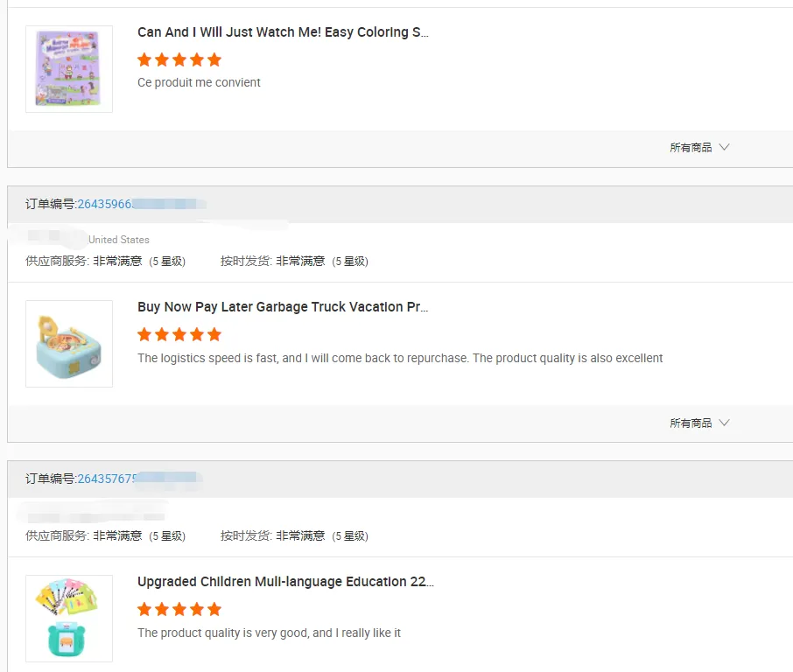
Task: Open the coloring book product thumbnail
Action: [69, 69]
